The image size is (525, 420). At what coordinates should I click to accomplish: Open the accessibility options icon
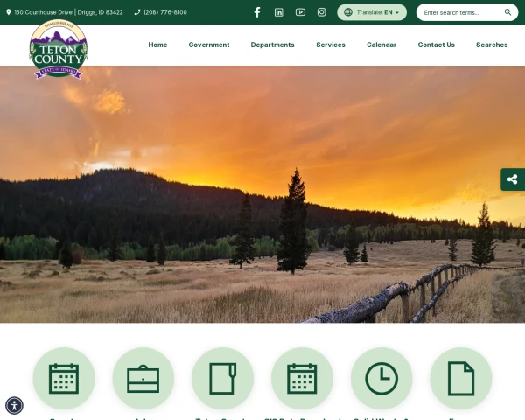14,406
